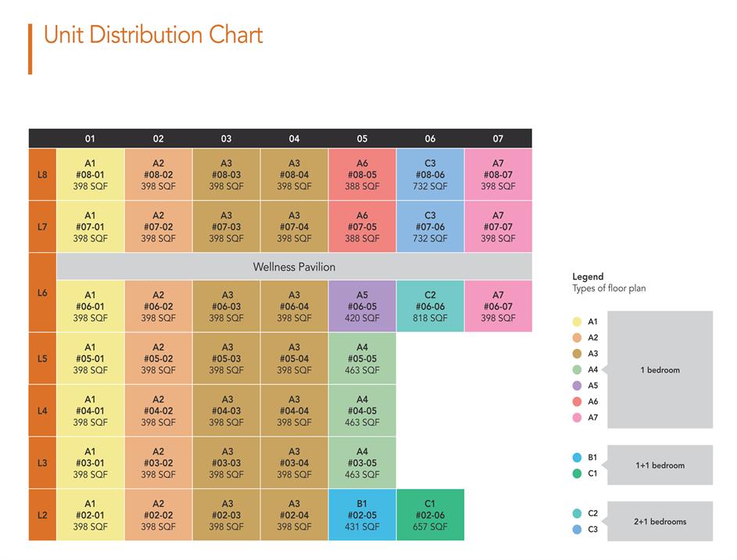Viewport: 737px width, 560px height.
Task: Click the A5 purple legend dot
Action: (577, 386)
